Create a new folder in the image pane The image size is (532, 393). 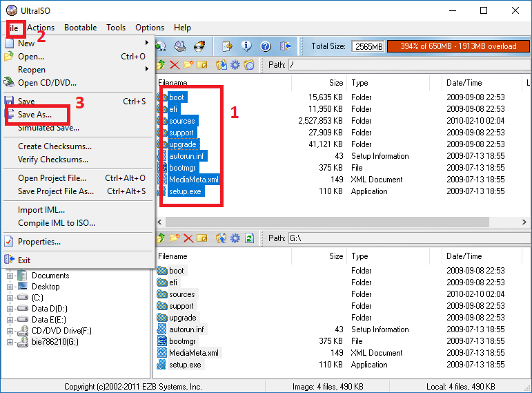(x=188, y=64)
